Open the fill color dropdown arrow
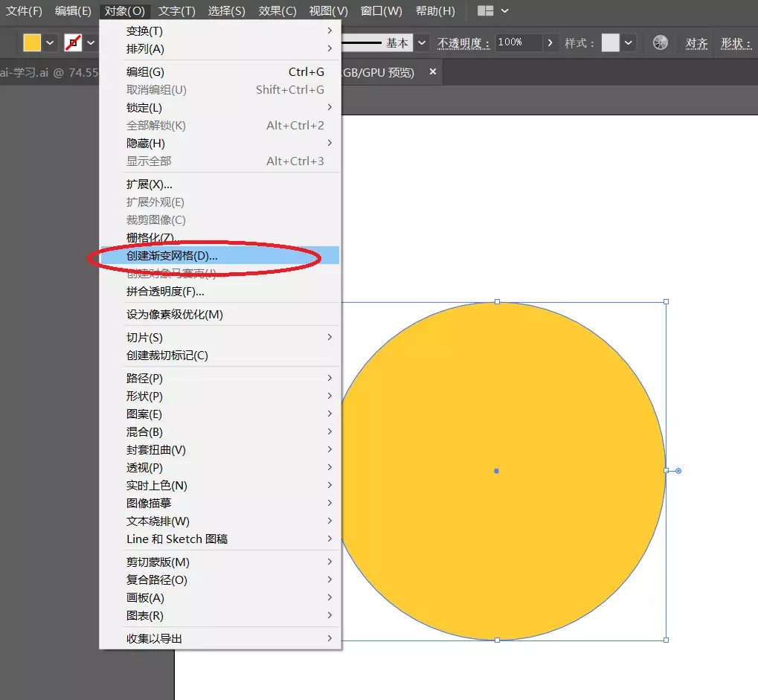This screenshot has width=758, height=700. (x=51, y=42)
